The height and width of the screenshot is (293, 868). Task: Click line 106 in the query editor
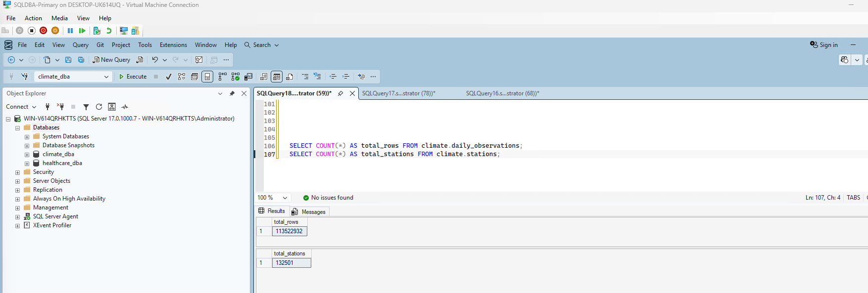pos(406,146)
